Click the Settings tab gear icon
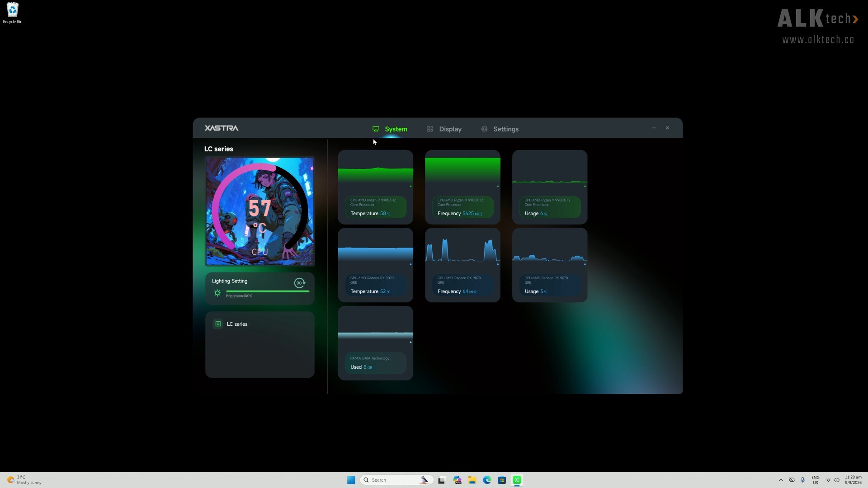This screenshot has width=868, height=488. click(x=484, y=129)
